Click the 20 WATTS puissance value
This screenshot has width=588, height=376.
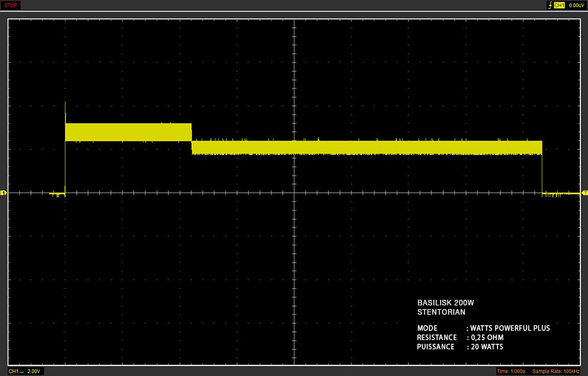486,347
